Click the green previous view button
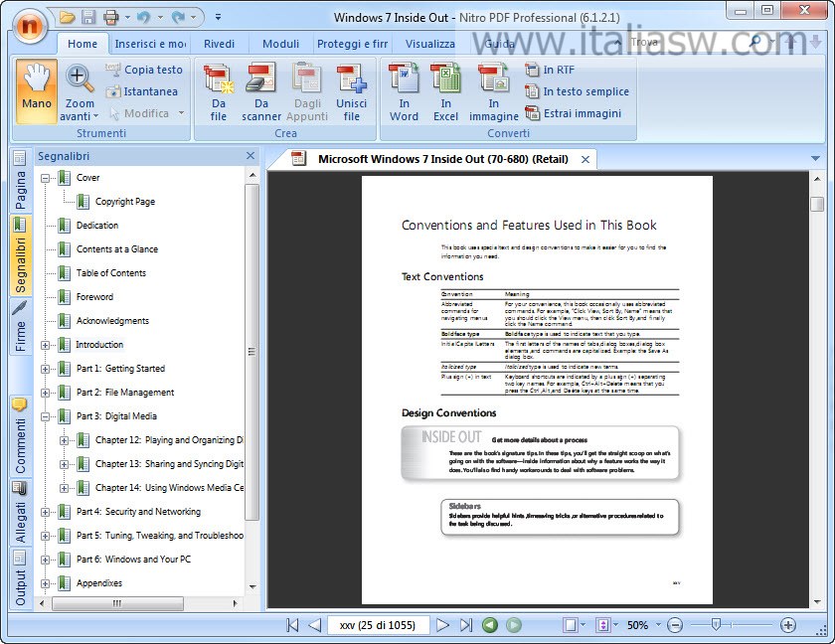The height and width of the screenshot is (644, 835). (490, 625)
